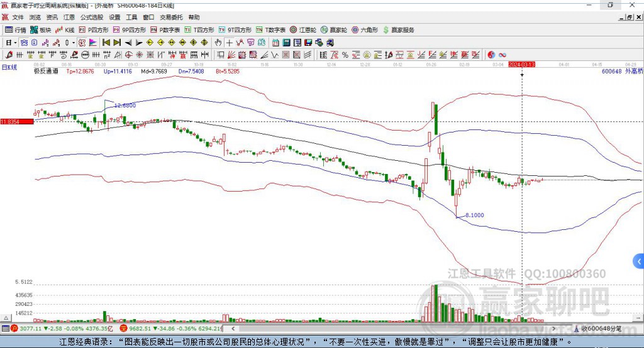This screenshot has height=348, width=644.
Task: Open the 赢家轮 wheel tool
Action: click(x=334, y=30)
